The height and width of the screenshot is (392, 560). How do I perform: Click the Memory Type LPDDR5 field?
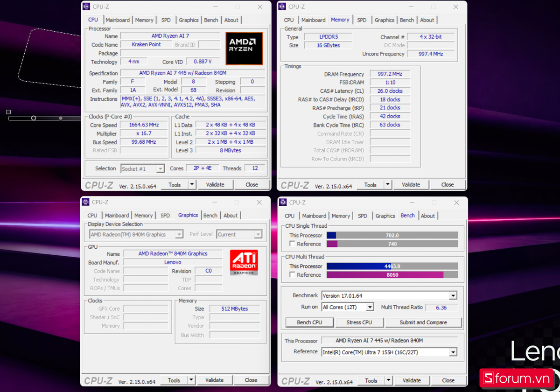(x=328, y=37)
